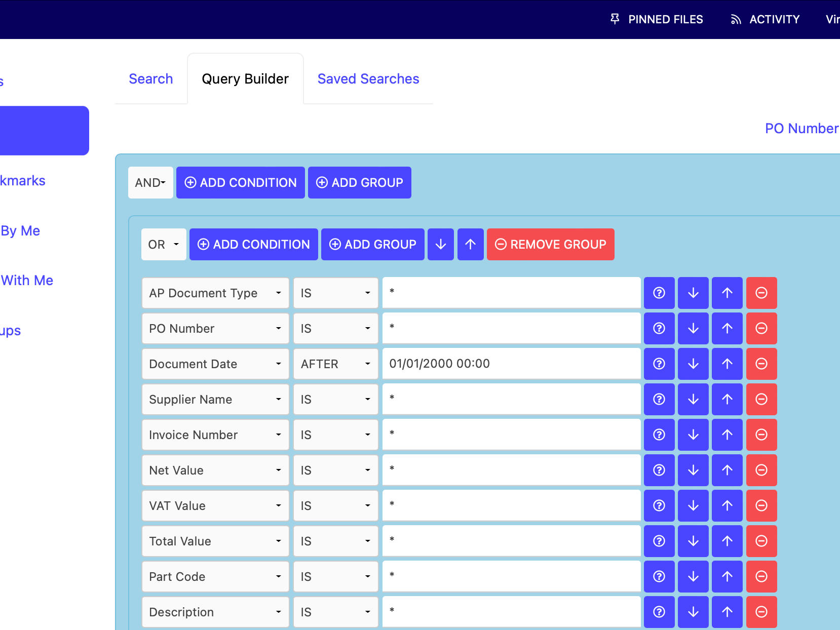This screenshot has height=630, width=840.
Task: Move AP Document Type condition down
Action: click(693, 293)
